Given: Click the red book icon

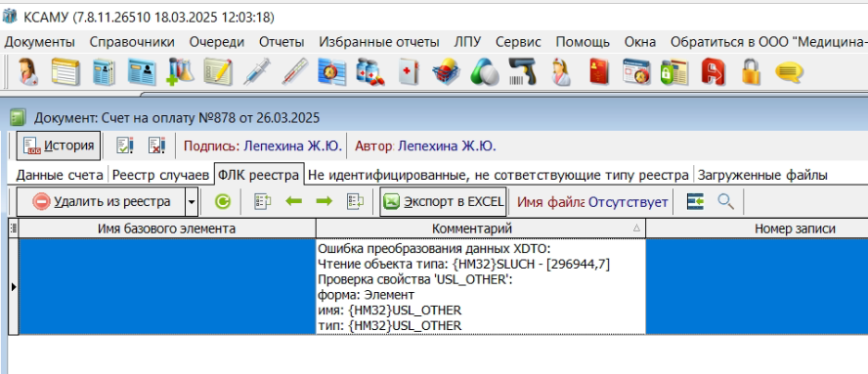Looking at the screenshot, I should pos(598,72).
